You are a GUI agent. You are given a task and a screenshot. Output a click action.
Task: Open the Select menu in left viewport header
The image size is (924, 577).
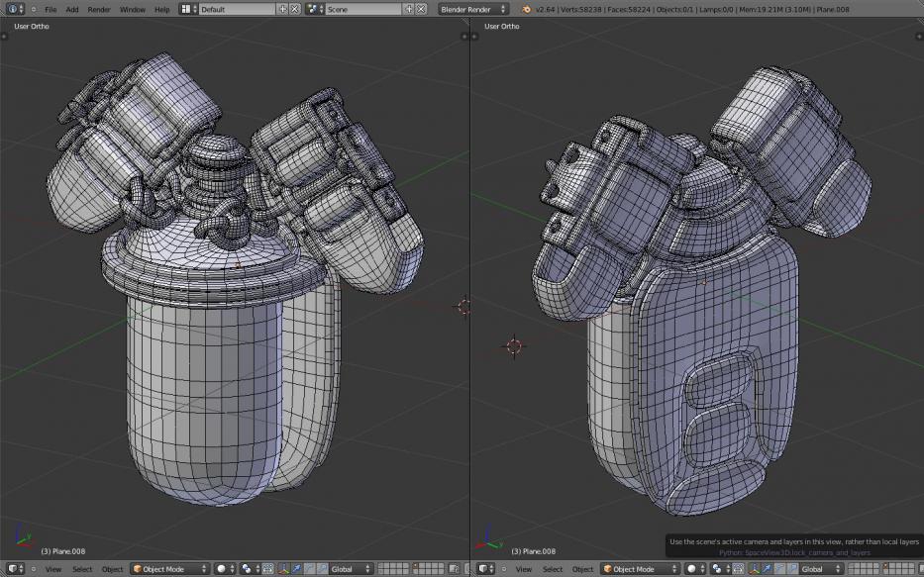pyautogui.click(x=82, y=569)
